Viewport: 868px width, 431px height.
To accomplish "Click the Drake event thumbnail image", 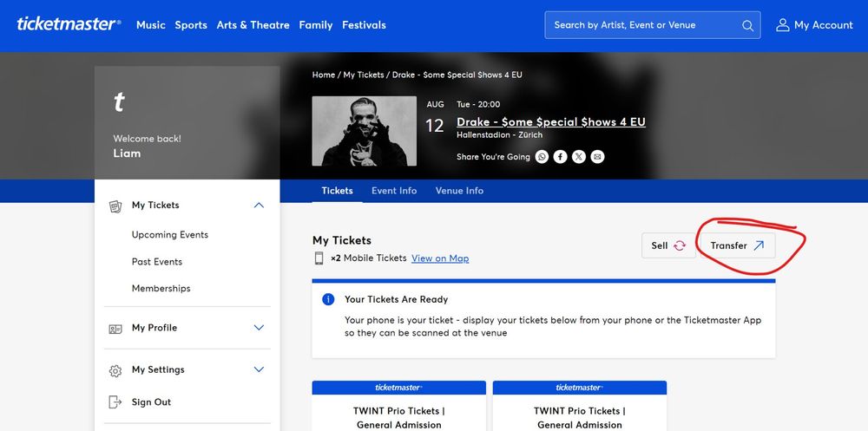I will (365, 131).
